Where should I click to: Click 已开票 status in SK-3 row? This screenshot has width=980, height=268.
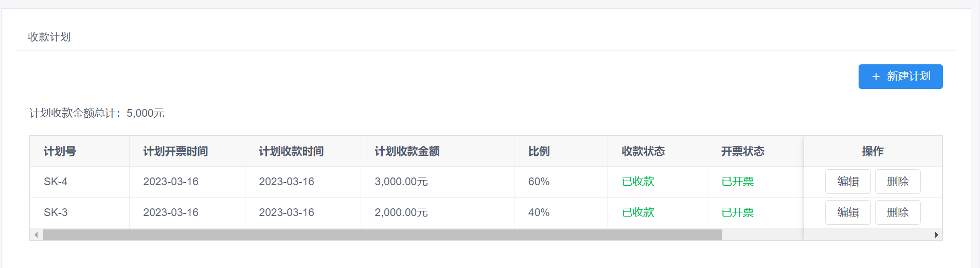coord(737,212)
